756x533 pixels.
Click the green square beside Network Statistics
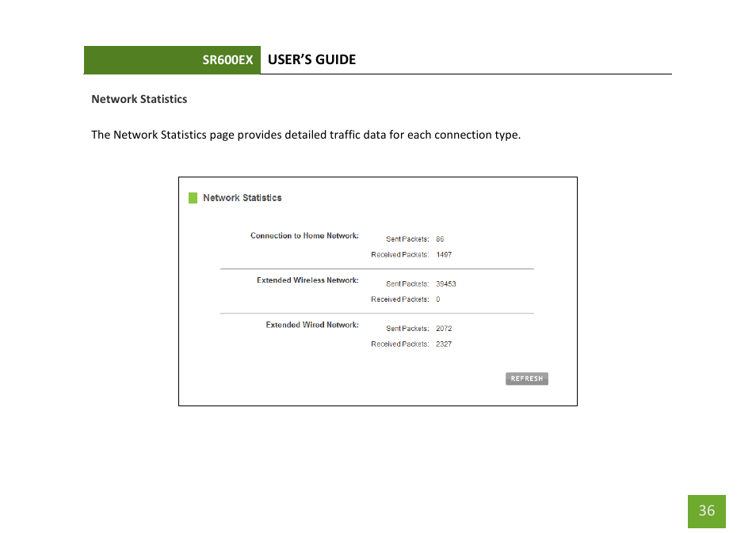(193, 198)
